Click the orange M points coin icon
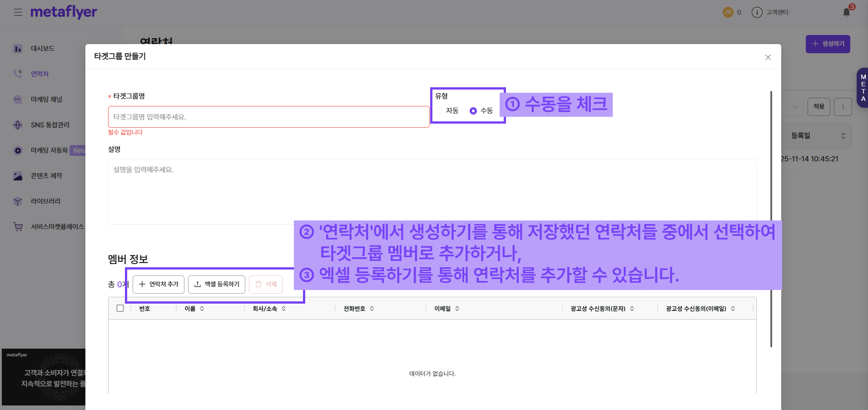Viewport: 868px width, 410px height. 728,12
